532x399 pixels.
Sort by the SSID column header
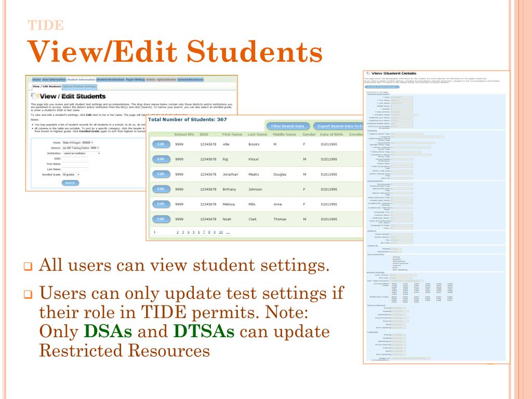click(x=204, y=135)
